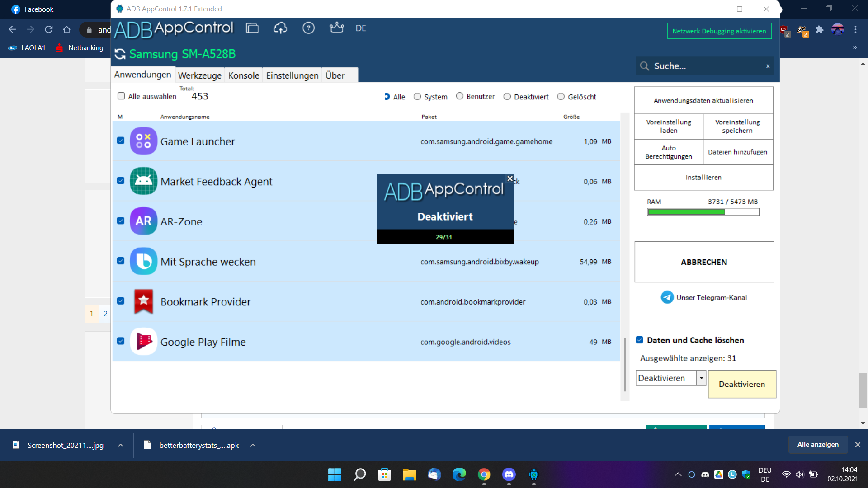The height and width of the screenshot is (488, 868).
Task: Switch to the Über tab
Action: click(x=335, y=75)
